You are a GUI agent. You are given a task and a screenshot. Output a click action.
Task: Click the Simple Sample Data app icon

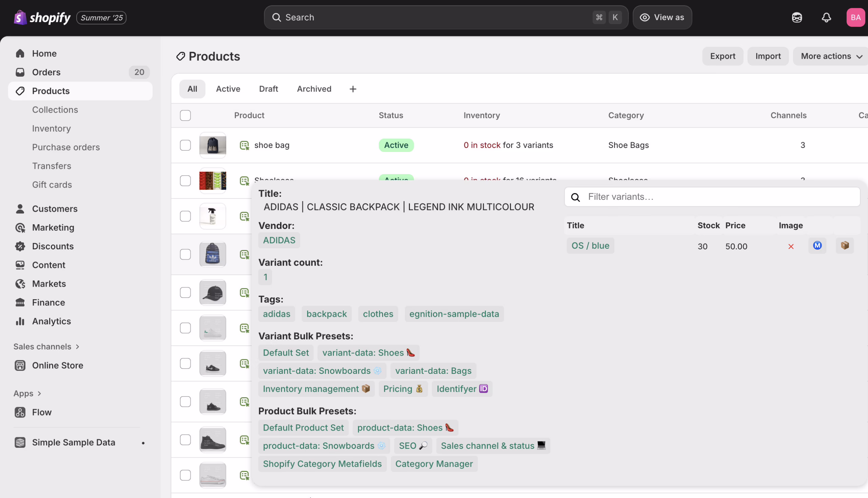(x=20, y=442)
